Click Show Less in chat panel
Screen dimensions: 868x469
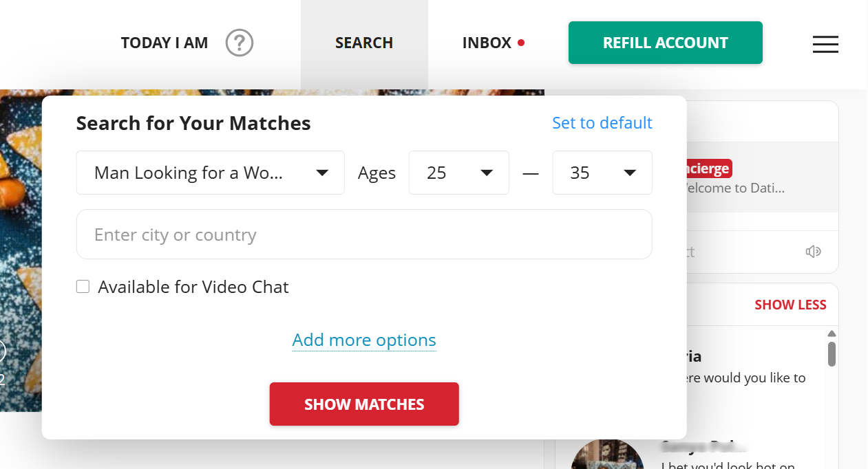790,305
